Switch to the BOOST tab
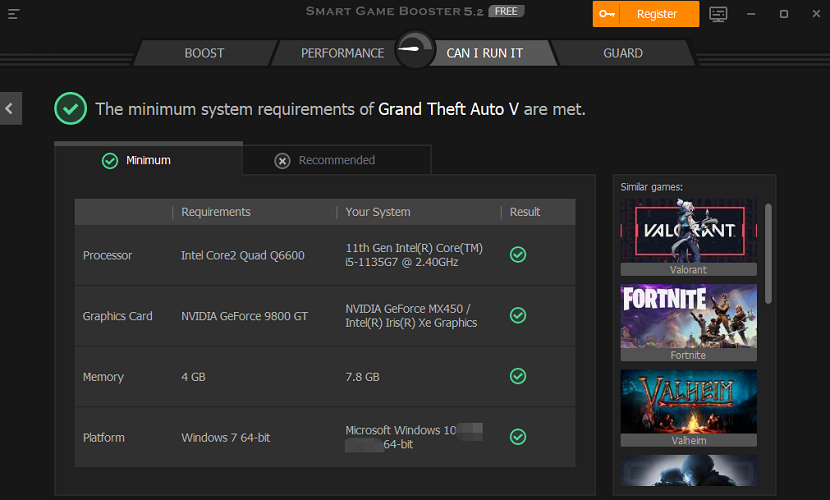Screen dimensions: 830x500 [204, 53]
